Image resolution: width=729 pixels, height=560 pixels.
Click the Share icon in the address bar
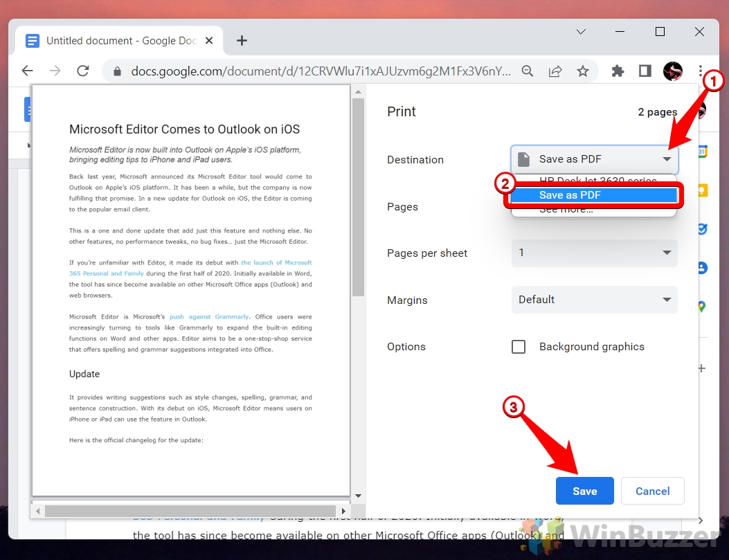[555, 71]
